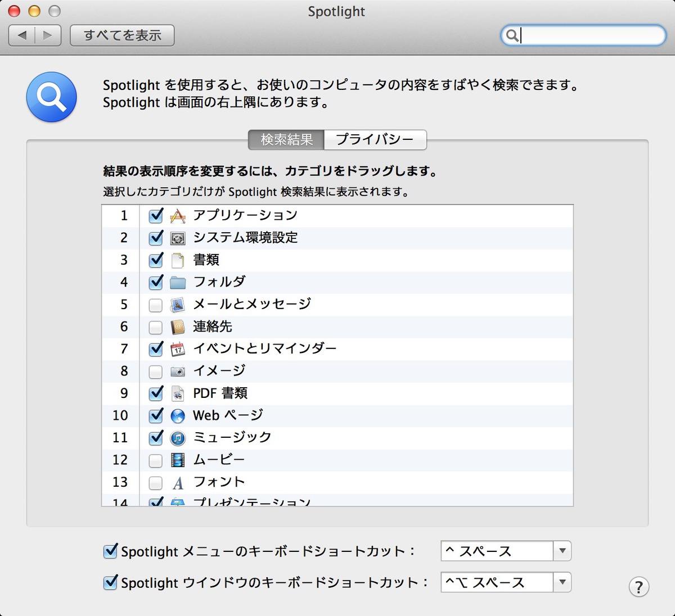The height and width of the screenshot is (616, 675).
Task: Click the Mail and Messages stamp icon
Action: click(x=178, y=305)
